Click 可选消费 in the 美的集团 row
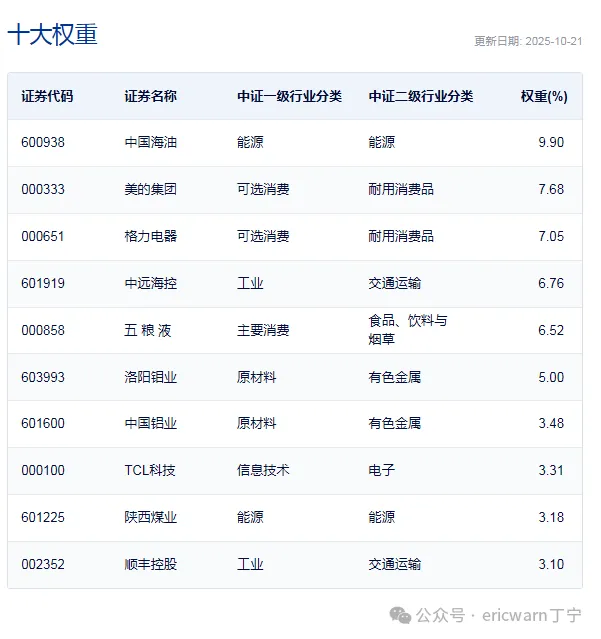 click(263, 189)
